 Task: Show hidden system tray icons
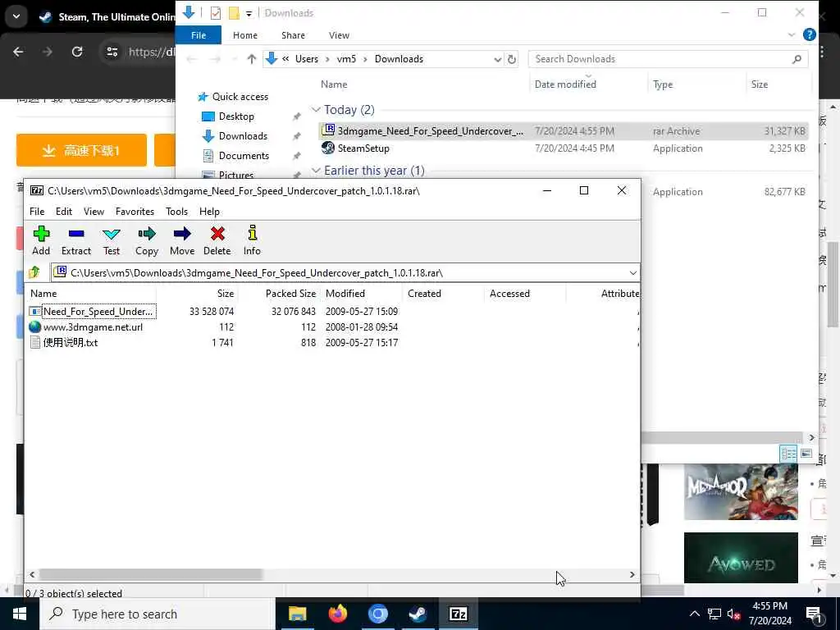coord(694,614)
